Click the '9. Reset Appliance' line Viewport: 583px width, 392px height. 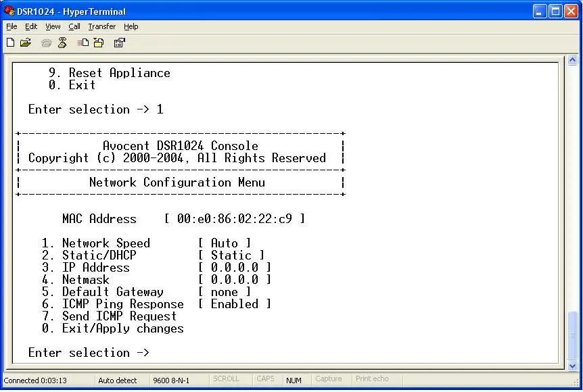pyautogui.click(x=110, y=73)
